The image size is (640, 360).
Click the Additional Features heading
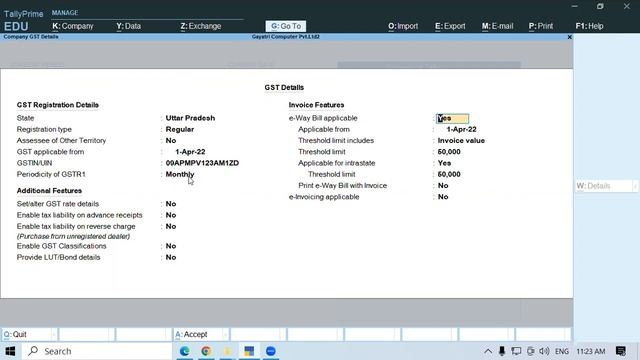coord(49,191)
